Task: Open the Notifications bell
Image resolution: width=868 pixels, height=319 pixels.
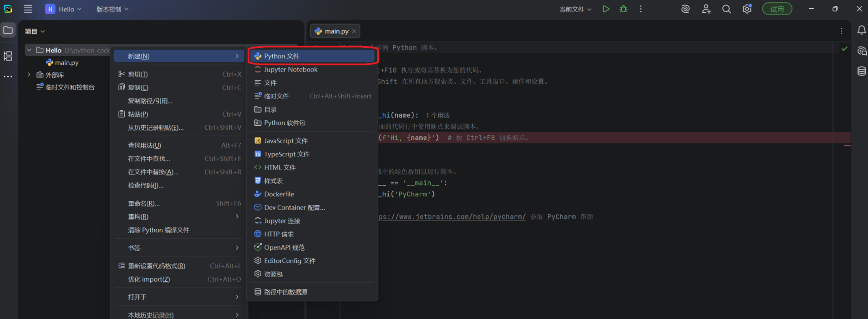Action: pyautogui.click(x=862, y=31)
